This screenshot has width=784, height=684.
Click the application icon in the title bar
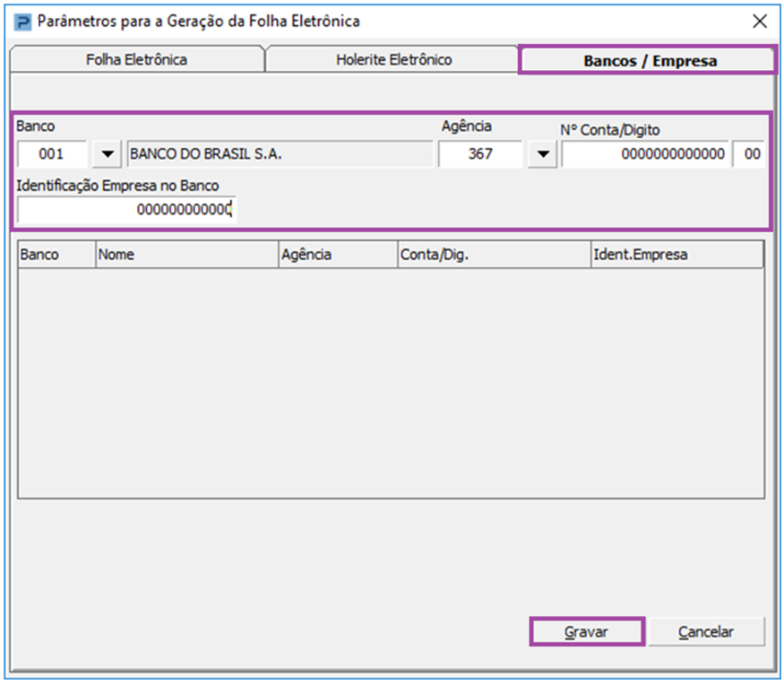point(22,22)
